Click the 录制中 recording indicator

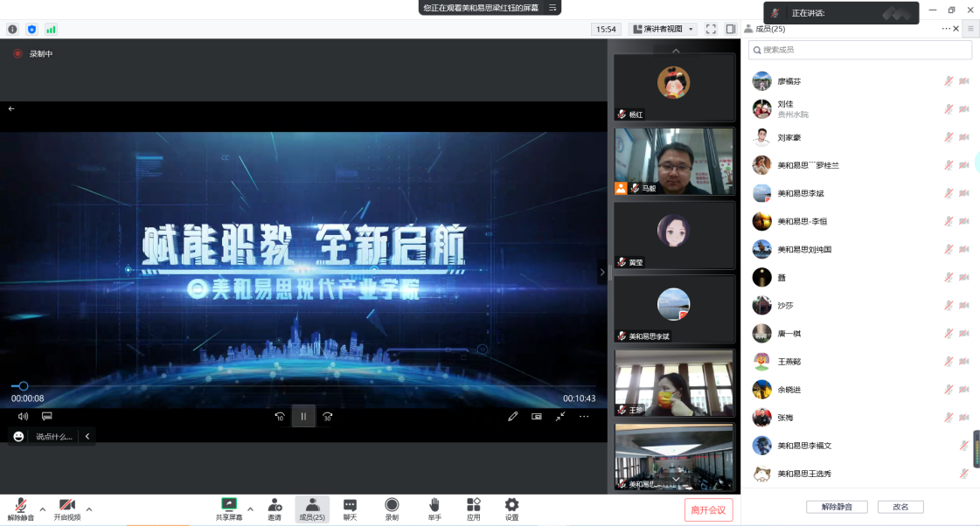click(33, 53)
